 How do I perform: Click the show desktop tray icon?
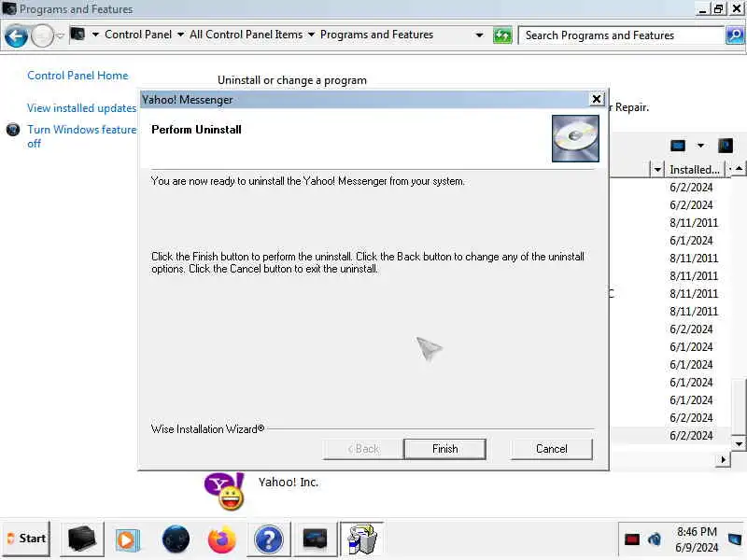click(x=735, y=539)
